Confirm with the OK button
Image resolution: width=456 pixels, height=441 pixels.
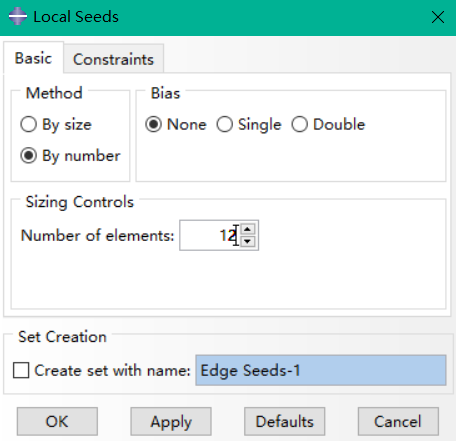click(57, 421)
